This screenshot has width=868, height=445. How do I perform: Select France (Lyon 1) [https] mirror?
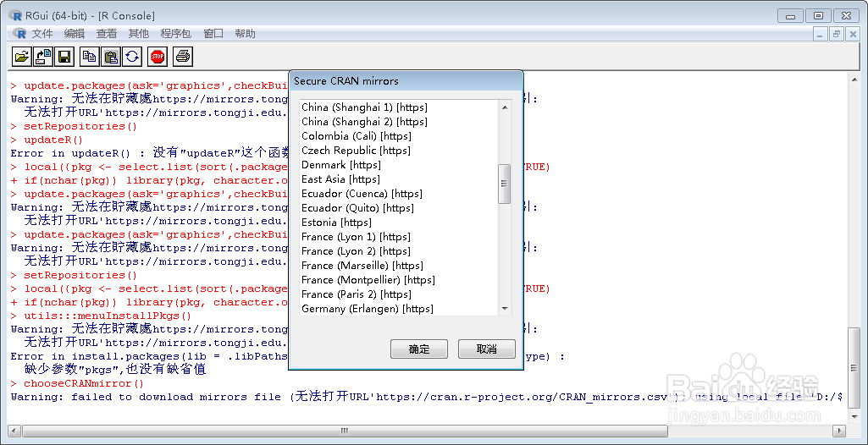point(399,237)
